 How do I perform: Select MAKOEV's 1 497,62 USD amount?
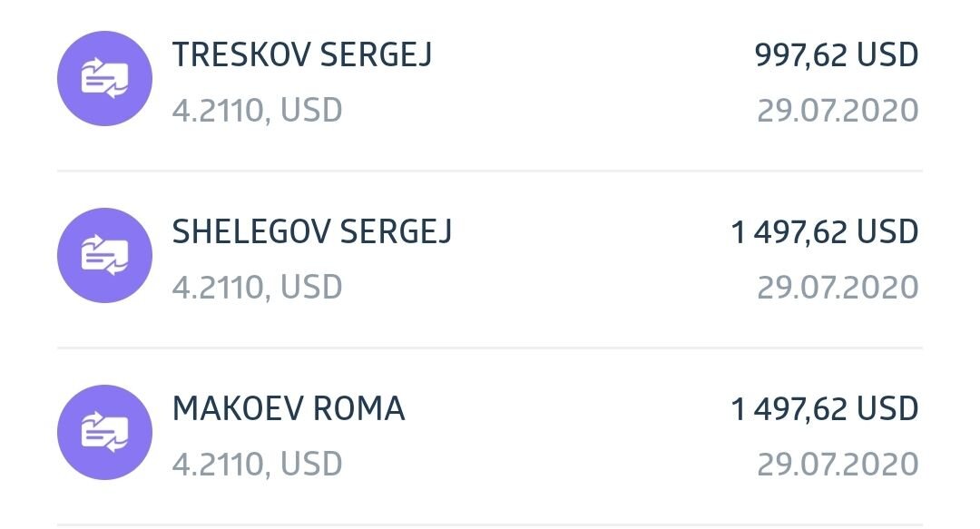[x=824, y=409]
